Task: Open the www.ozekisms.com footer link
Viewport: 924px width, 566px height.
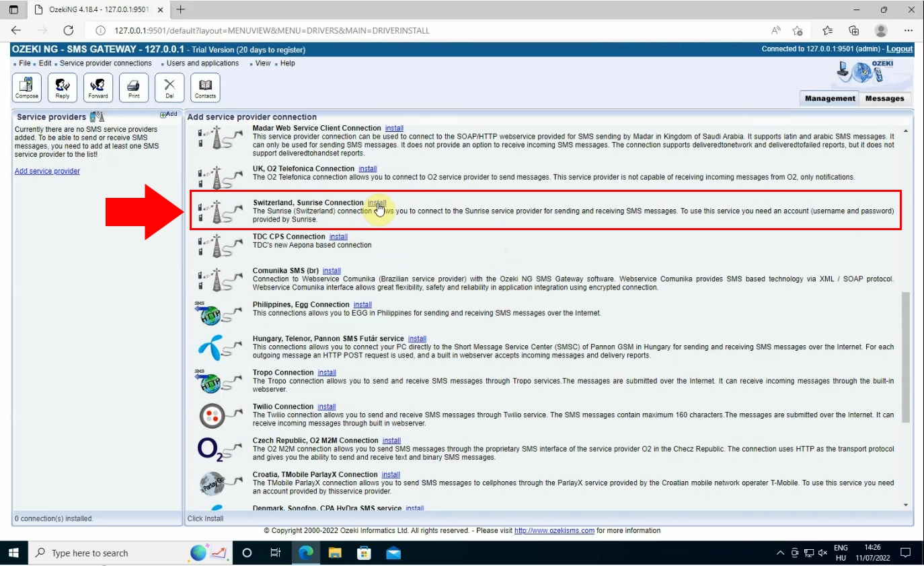Action: coord(554,530)
